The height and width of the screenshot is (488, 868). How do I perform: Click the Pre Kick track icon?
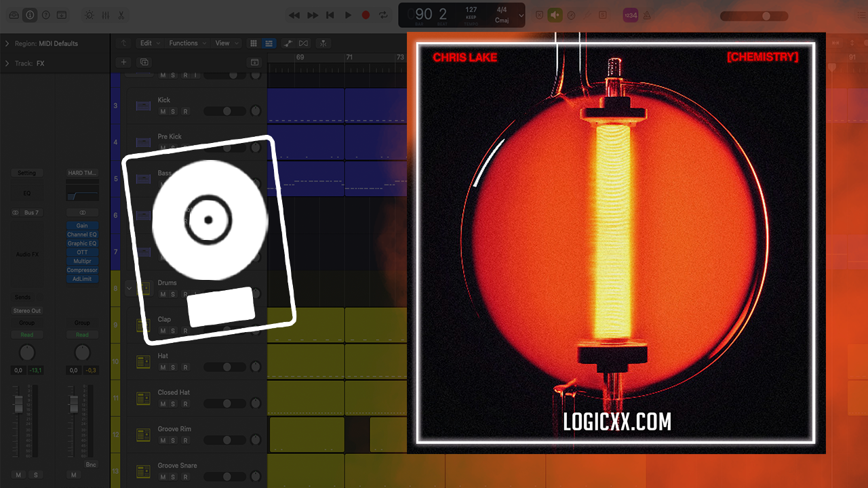click(143, 142)
